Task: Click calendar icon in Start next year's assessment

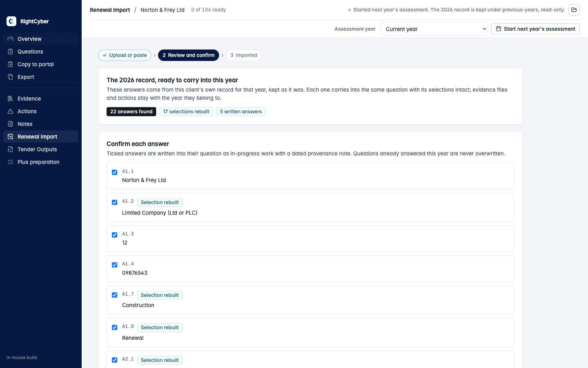Action: tap(499, 29)
